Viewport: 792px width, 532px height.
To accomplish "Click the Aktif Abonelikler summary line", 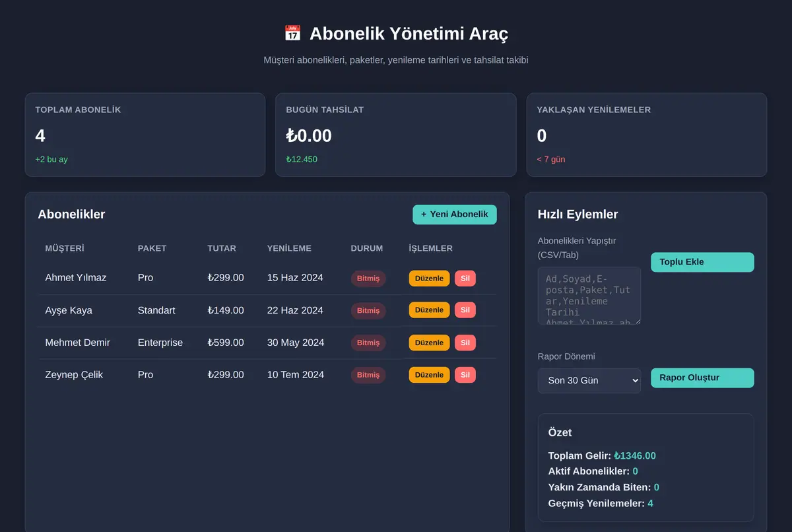I will point(593,471).
